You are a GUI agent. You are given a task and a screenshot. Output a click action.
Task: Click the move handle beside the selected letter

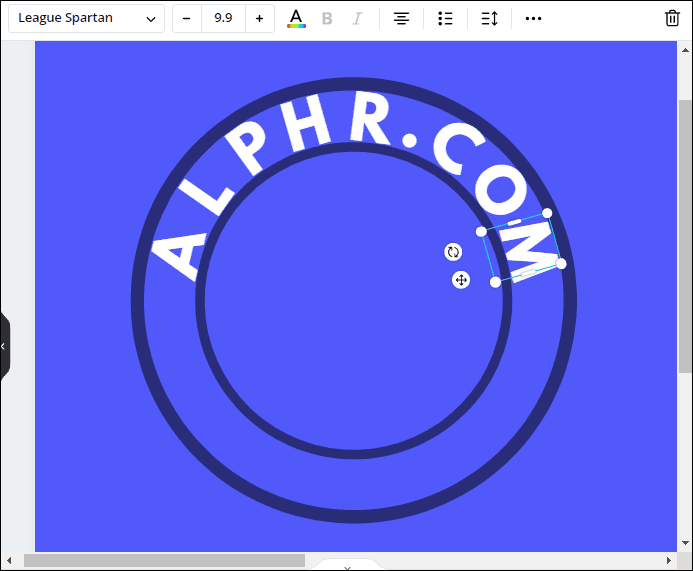[x=461, y=280]
